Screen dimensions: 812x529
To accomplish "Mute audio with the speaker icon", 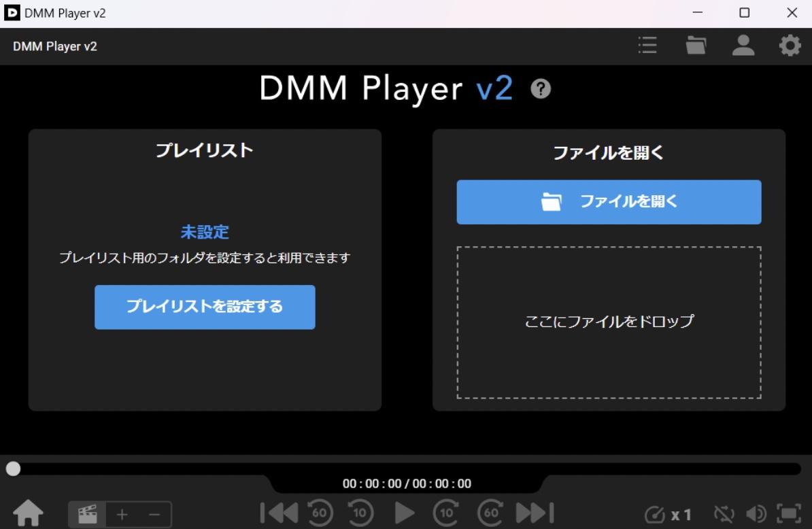I will [756, 514].
